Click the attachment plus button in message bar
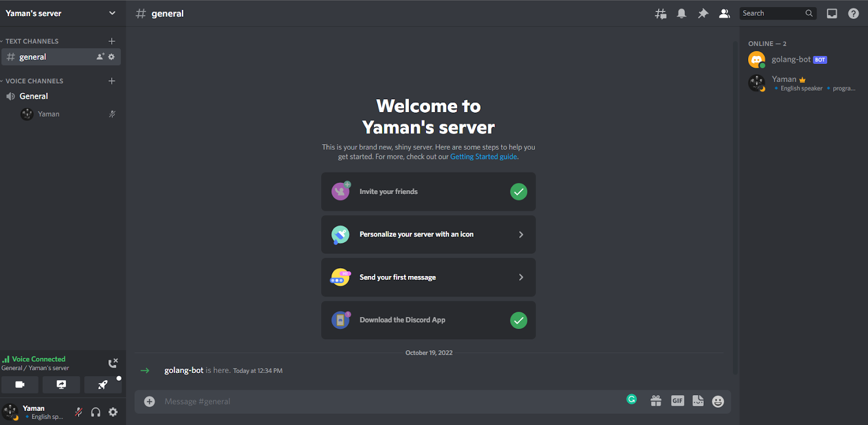This screenshot has width=868, height=425. (149, 401)
